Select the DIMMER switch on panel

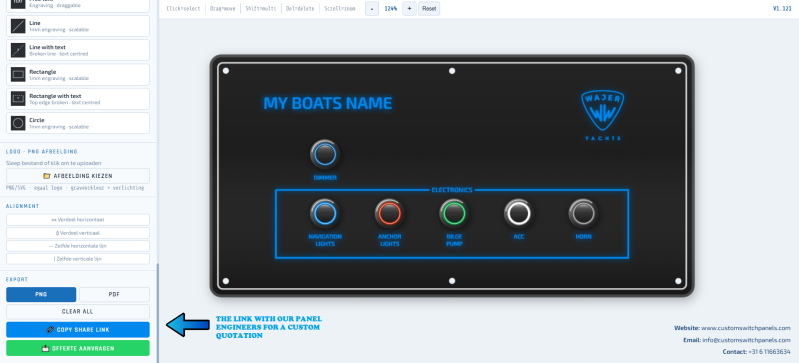pos(325,154)
